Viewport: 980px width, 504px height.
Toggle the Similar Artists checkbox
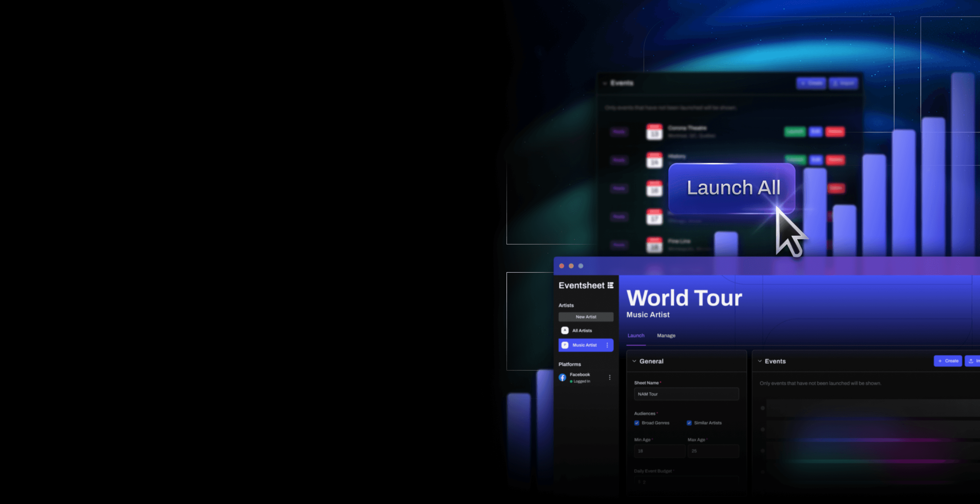click(689, 423)
